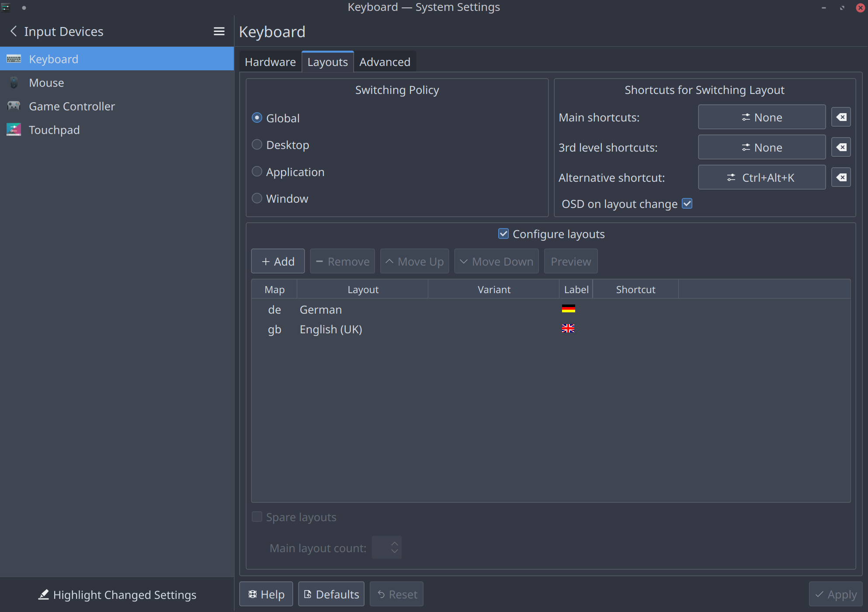Screen dimensions: 868x612
Task: Open Touchpad settings from sidebar
Action: coord(54,130)
